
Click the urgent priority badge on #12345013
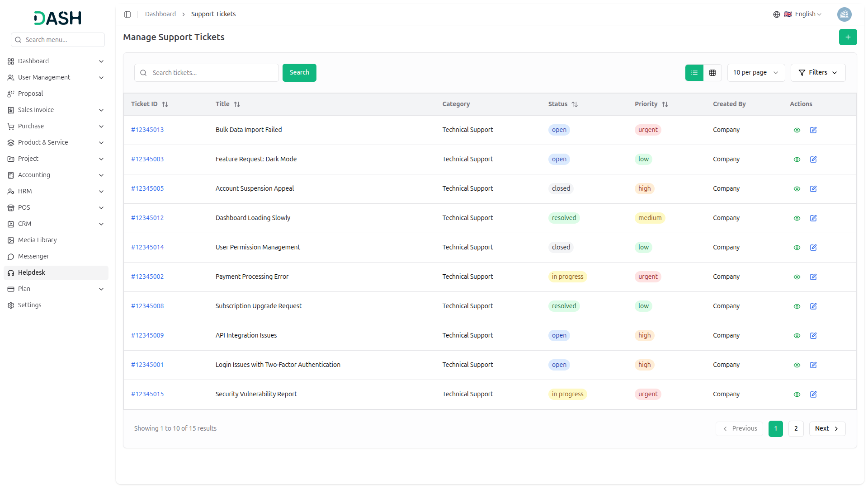(x=648, y=130)
